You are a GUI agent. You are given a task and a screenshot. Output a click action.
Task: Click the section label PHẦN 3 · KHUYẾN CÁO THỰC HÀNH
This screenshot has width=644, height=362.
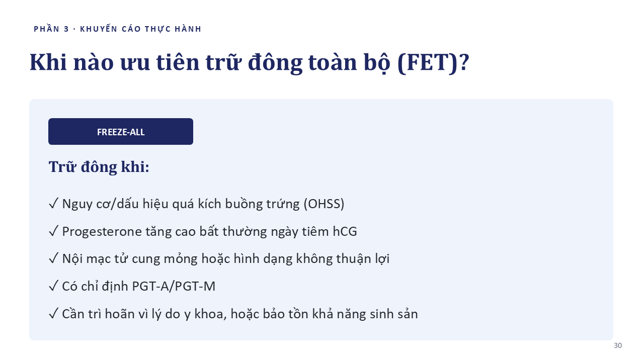118,29
